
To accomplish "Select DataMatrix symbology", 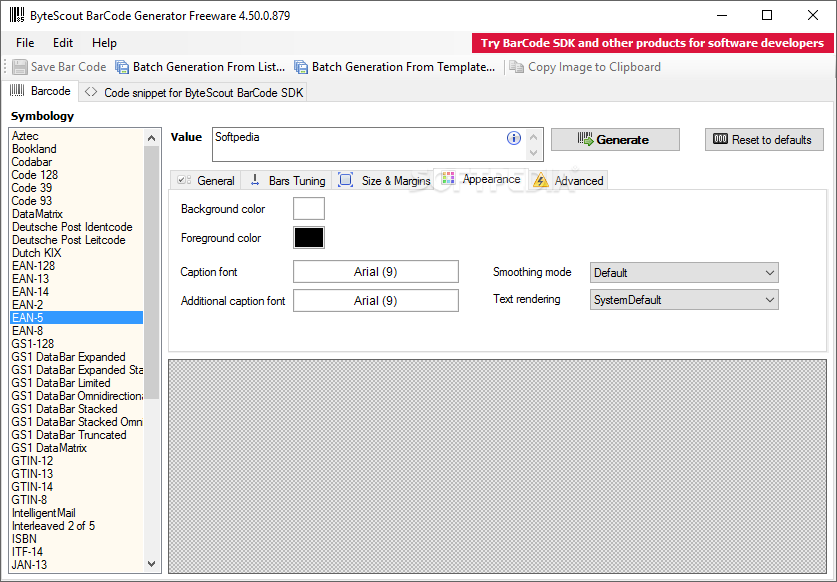I will 76,214.
